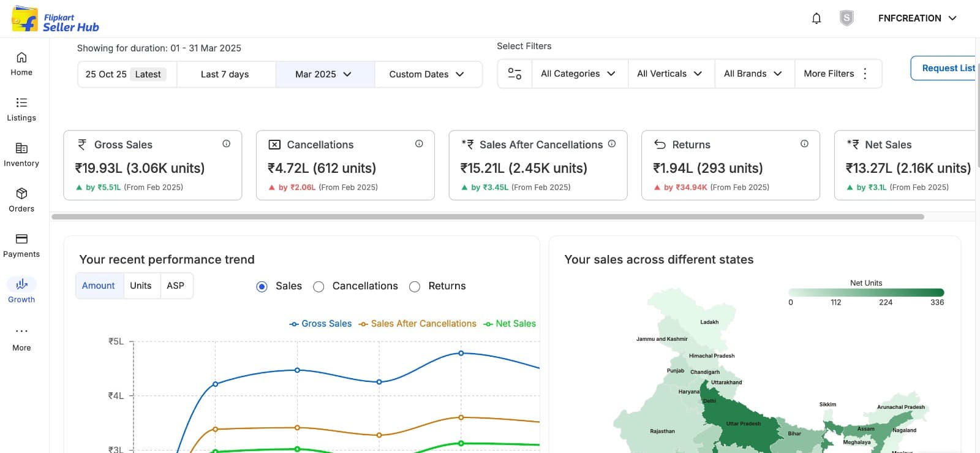Screen dimensions: 980x453
Task: Choose the Returns radio option
Action: coord(415,286)
